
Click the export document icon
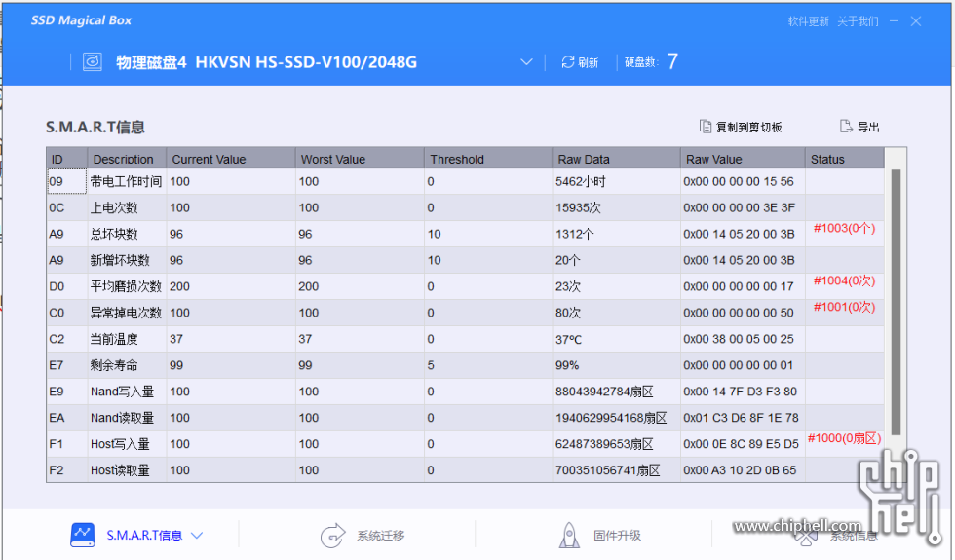(x=846, y=126)
